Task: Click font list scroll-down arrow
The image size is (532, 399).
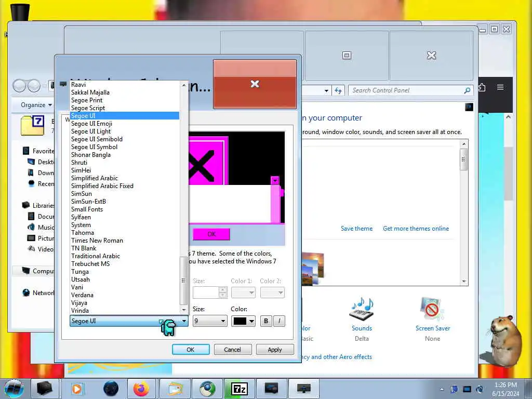Action: point(183,310)
